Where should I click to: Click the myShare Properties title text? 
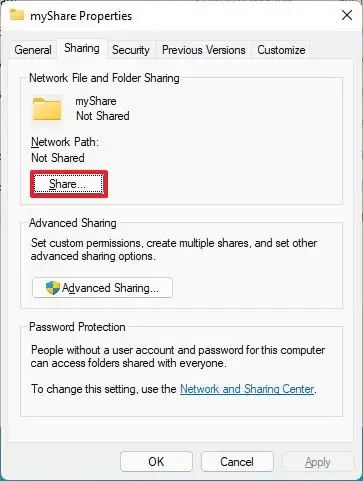(81, 16)
